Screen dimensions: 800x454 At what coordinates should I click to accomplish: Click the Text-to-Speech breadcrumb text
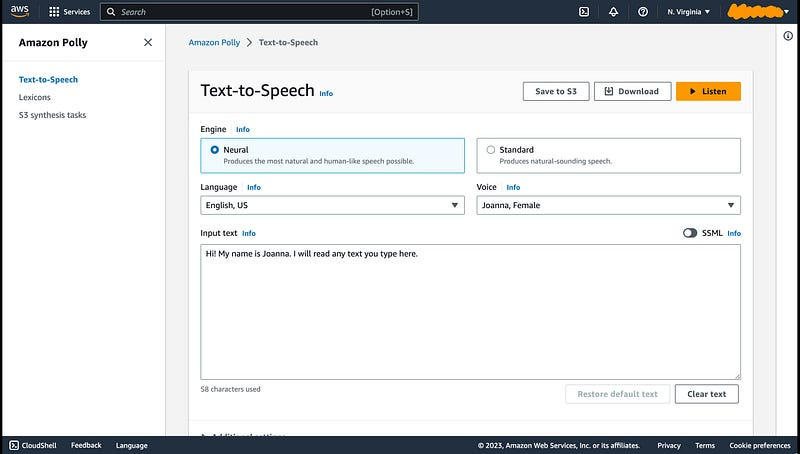point(288,42)
